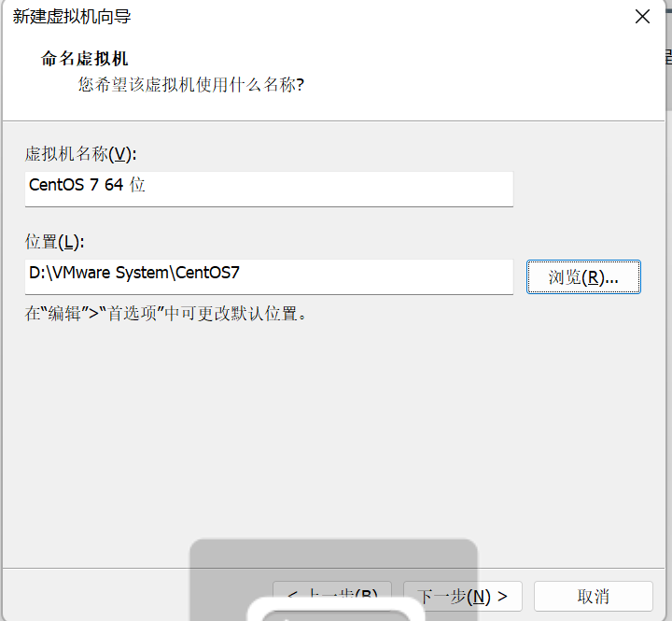
Task: Open the 浏览(R)... browse dialog
Action: tap(583, 277)
